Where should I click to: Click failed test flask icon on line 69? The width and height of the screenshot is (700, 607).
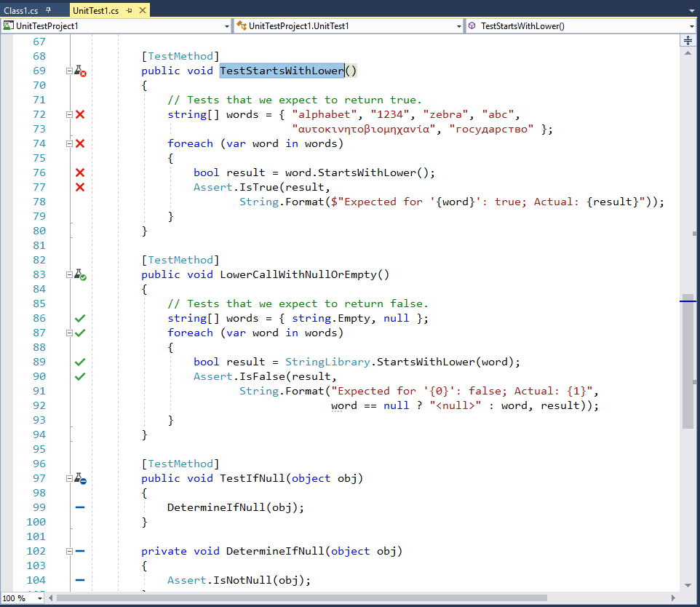tap(80, 71)
